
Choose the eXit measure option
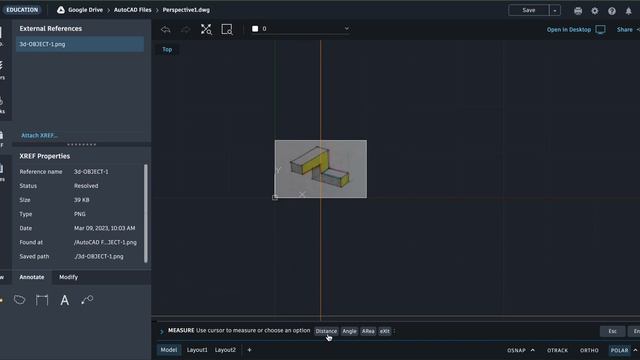(x=384, y=331)
